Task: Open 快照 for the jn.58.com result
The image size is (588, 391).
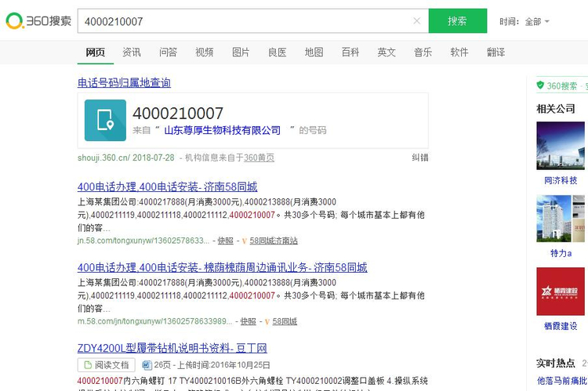Action: click(225, 241)
